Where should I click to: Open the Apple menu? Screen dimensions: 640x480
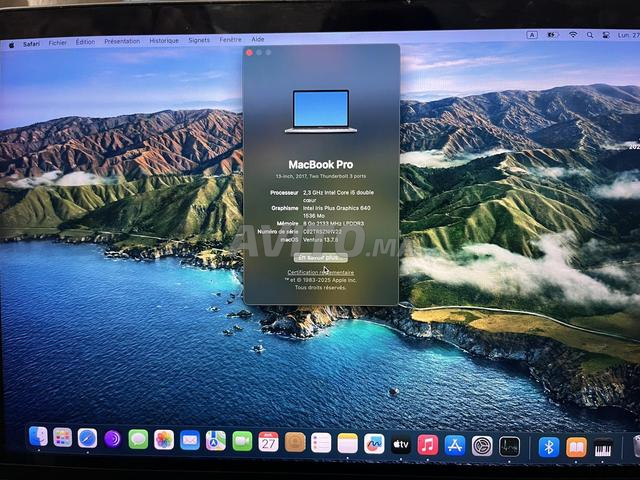[x=11, y=45]
